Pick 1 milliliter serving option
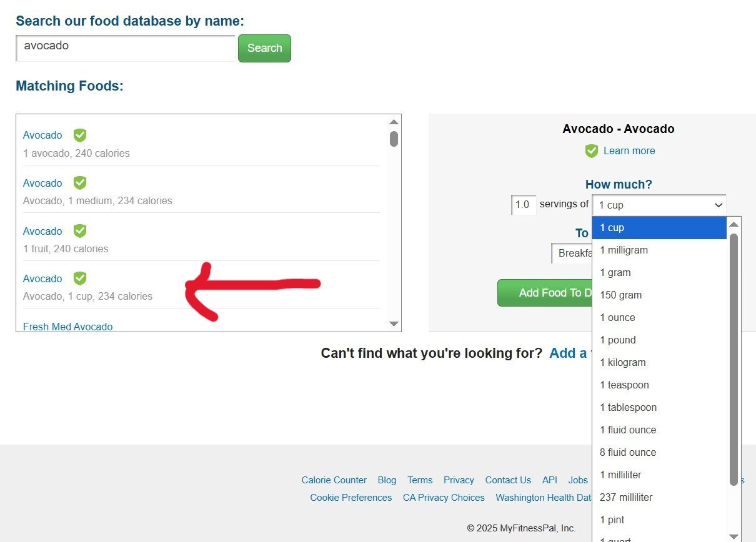Image resolution: width=756 pixels, height=542 pixels. [659, 475]
